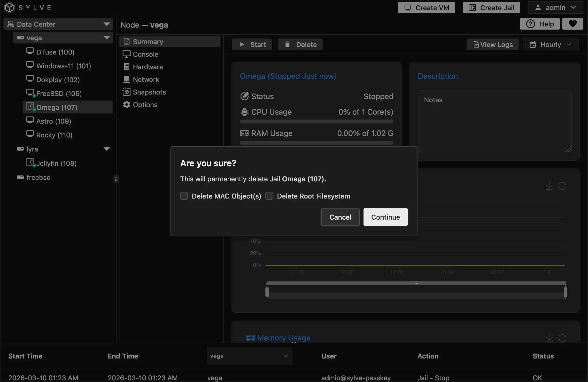Viewport: 588px width, 382px height.
Task: Enable the Delete MAC Object(s) checkbox
Action: [x=184, y=196]
